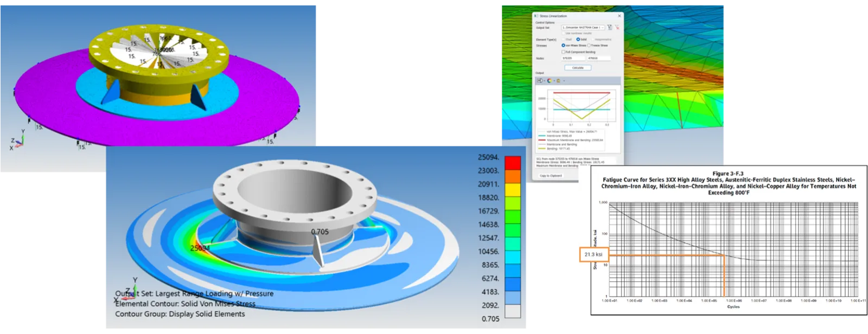Enable the Full Component Bending checkbox

(x=563, y=52)
